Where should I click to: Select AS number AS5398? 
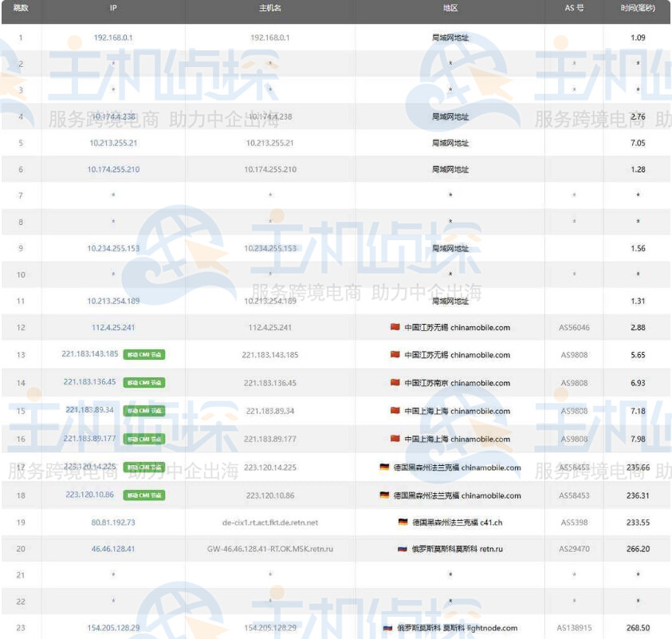point(574,523)
